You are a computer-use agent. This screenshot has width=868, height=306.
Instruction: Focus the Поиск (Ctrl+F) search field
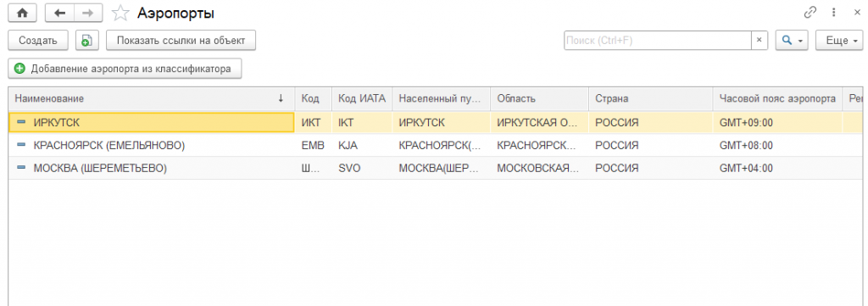pyautogui.click(x=658, y=41)
